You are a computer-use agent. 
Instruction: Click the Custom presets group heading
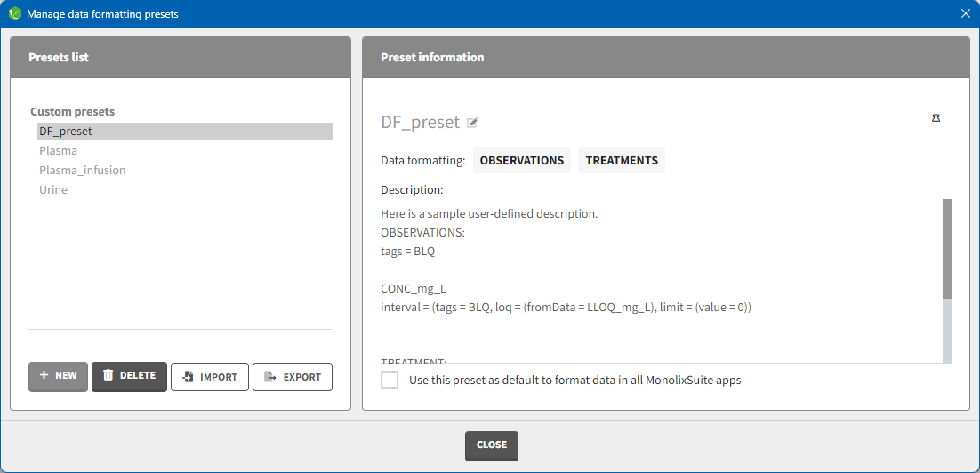(73, 112)
